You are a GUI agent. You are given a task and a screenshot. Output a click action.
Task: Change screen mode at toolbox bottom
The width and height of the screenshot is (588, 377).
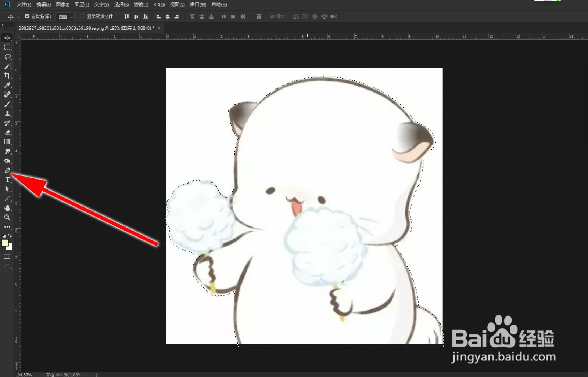tap(7, 266)
